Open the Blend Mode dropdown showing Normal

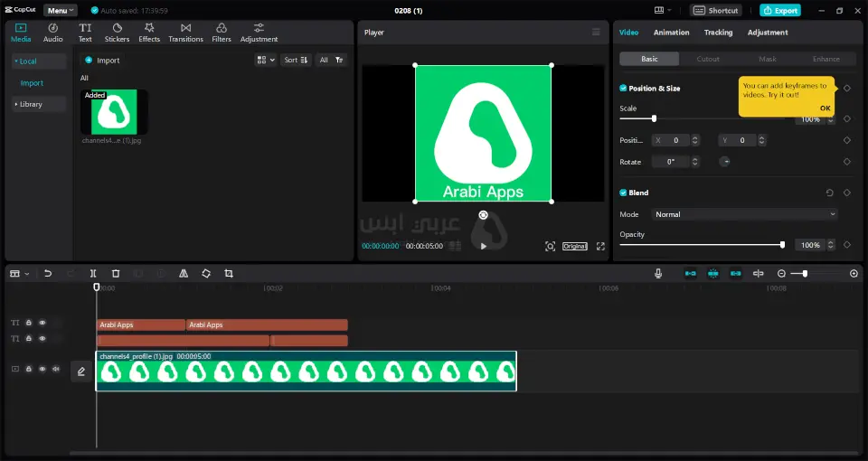[x=744, y=214]
